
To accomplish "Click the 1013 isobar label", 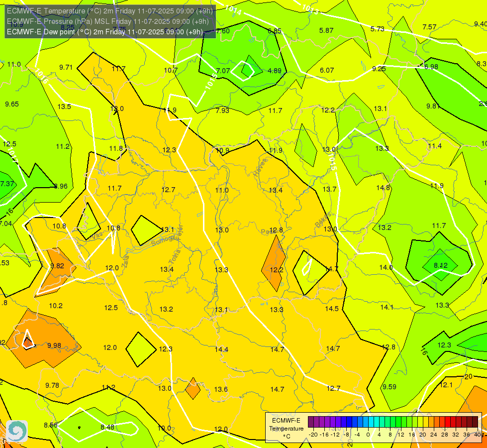I will [310, 9].
